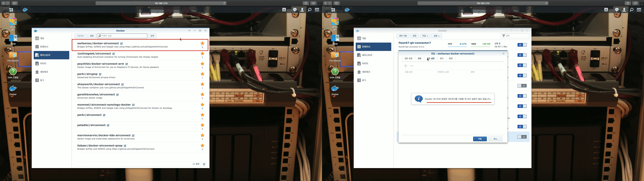Expand the 작업 dropdown button
The image size is (644, 181).
[425, 36]
